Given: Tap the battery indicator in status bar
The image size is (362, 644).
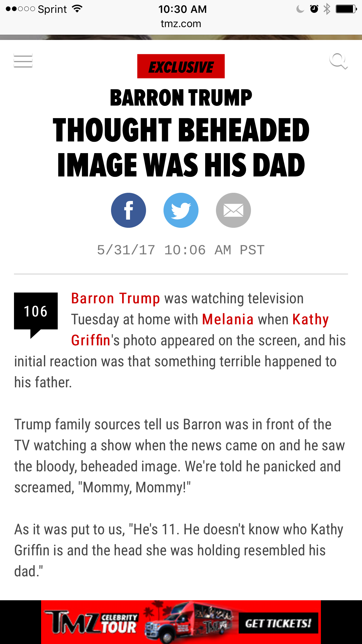Looking at the screenshot, I should click(346, 9).
